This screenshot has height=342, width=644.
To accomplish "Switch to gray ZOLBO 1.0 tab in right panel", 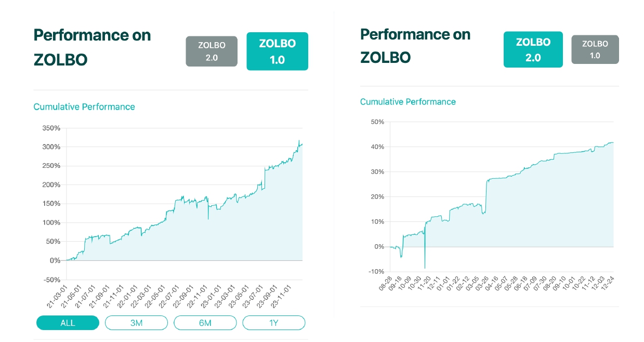I will pos(595,49).
